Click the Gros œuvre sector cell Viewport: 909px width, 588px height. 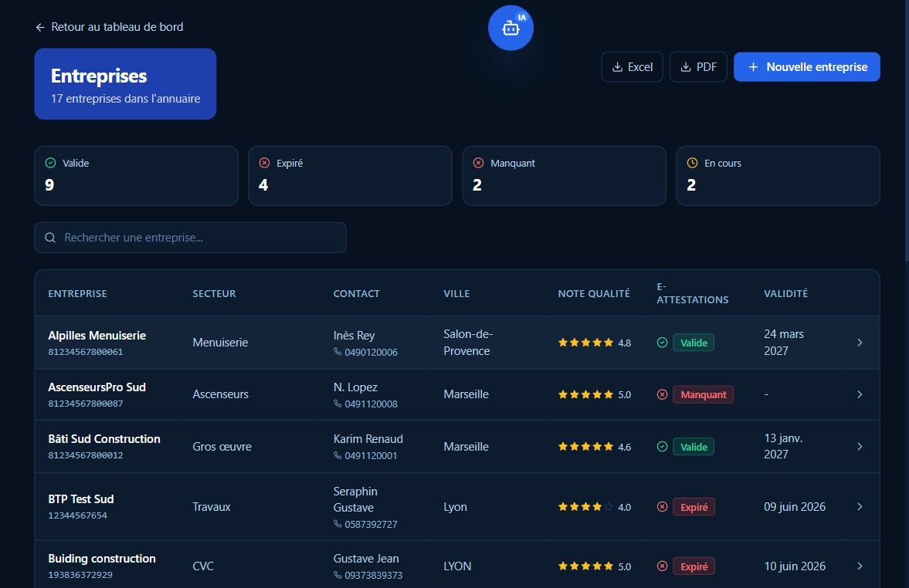pyautogui.click(x=222, y=447)
